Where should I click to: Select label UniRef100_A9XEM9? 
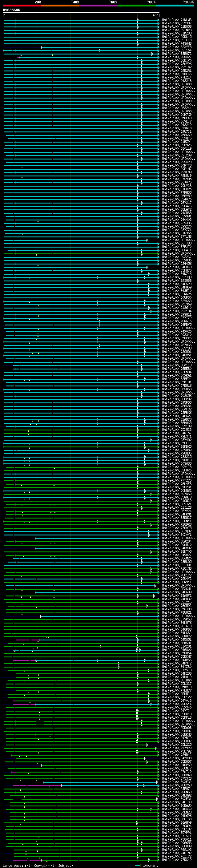coord(177,172)
